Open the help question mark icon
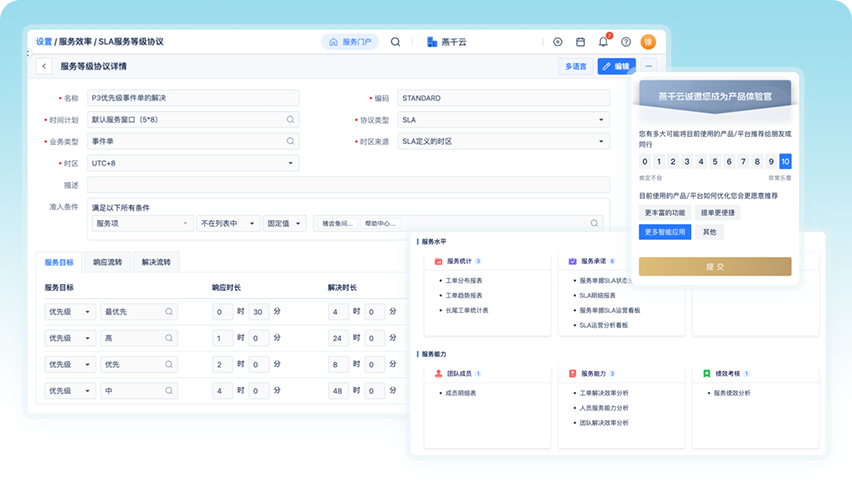 point(626,42)
